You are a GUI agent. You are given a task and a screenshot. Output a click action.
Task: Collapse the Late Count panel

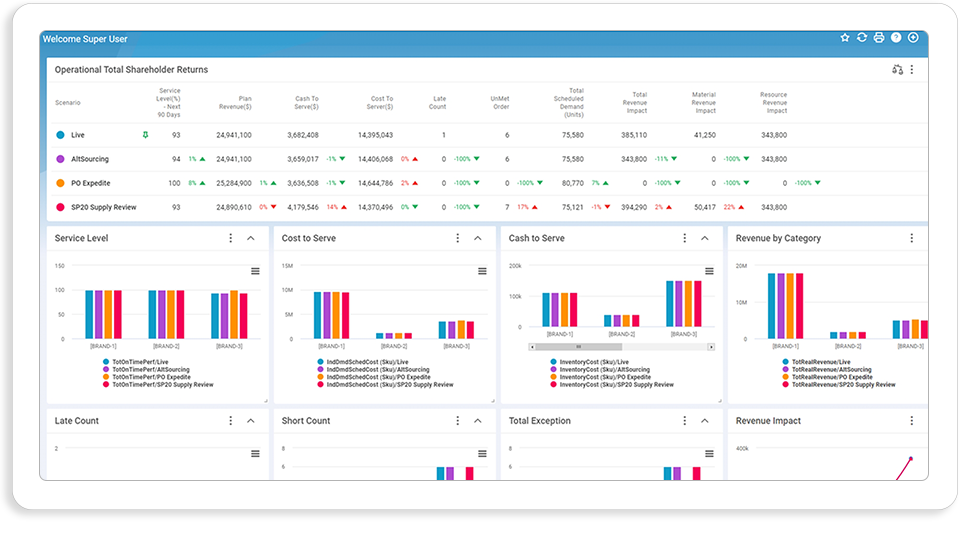(x=251, y=421)
